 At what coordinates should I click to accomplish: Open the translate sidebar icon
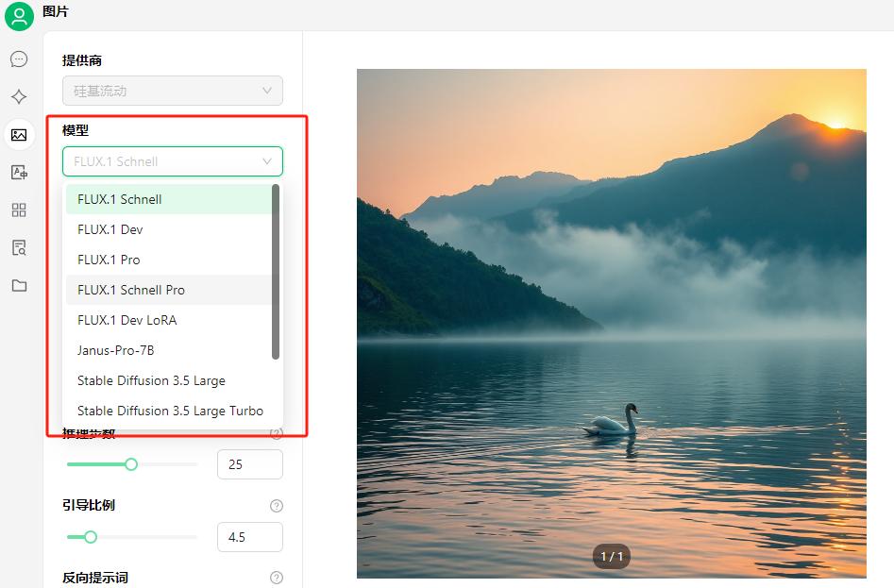coord(19,173)
